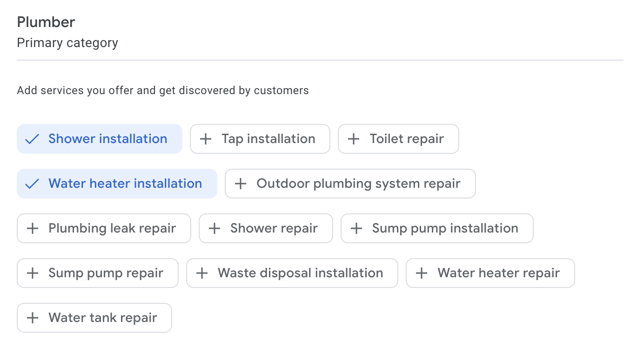
Task: Deselect the Water heater installation service chip
Action: [x=117, y=184]
